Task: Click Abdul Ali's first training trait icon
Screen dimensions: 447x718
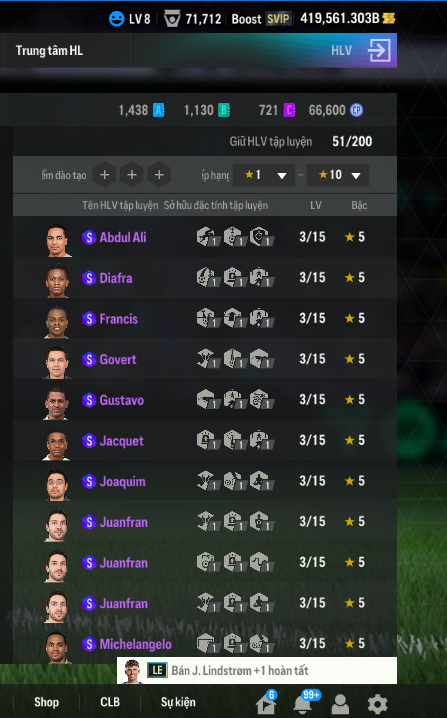Action: 208,237
